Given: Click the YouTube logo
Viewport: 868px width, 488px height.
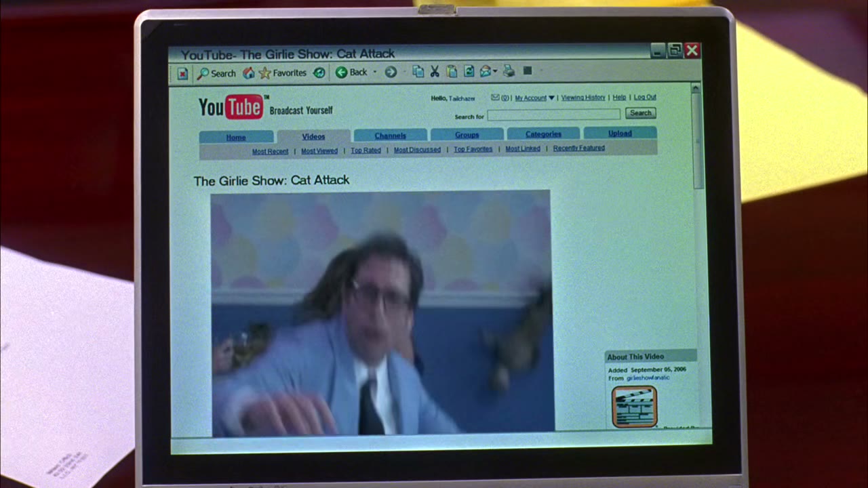Looking at the screenshot, I should [x=231, y=107].
